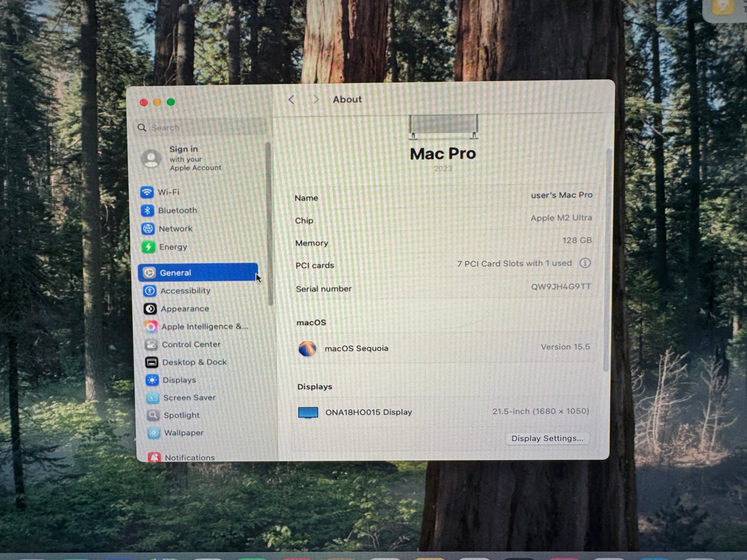Click the Displays sidebar icon

click(152, 380)
